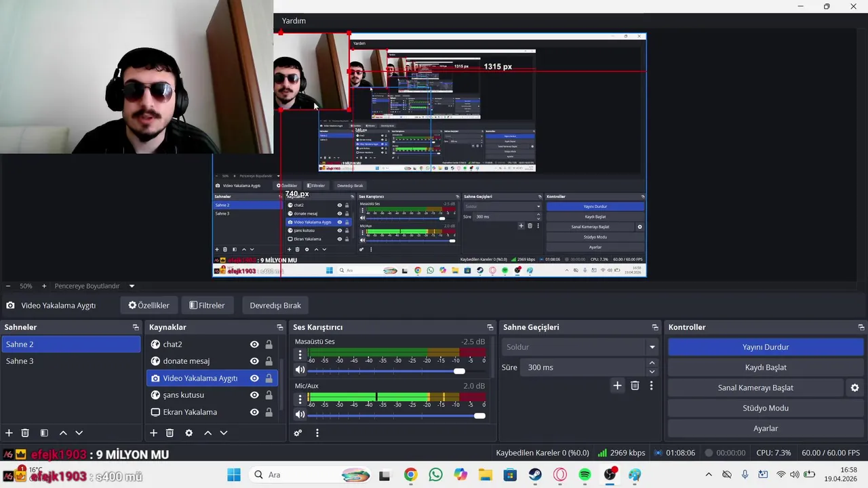Toggle the lock on the chat2 source

coord(269,344)
